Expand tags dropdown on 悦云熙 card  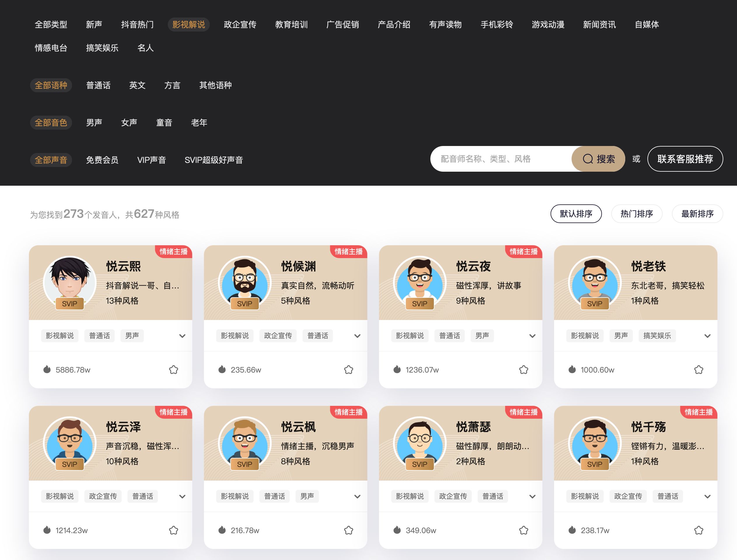coord(182,336)
